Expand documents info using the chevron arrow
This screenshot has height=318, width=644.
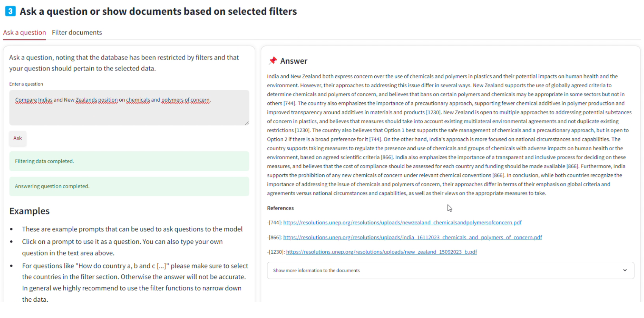coord(625,270)
